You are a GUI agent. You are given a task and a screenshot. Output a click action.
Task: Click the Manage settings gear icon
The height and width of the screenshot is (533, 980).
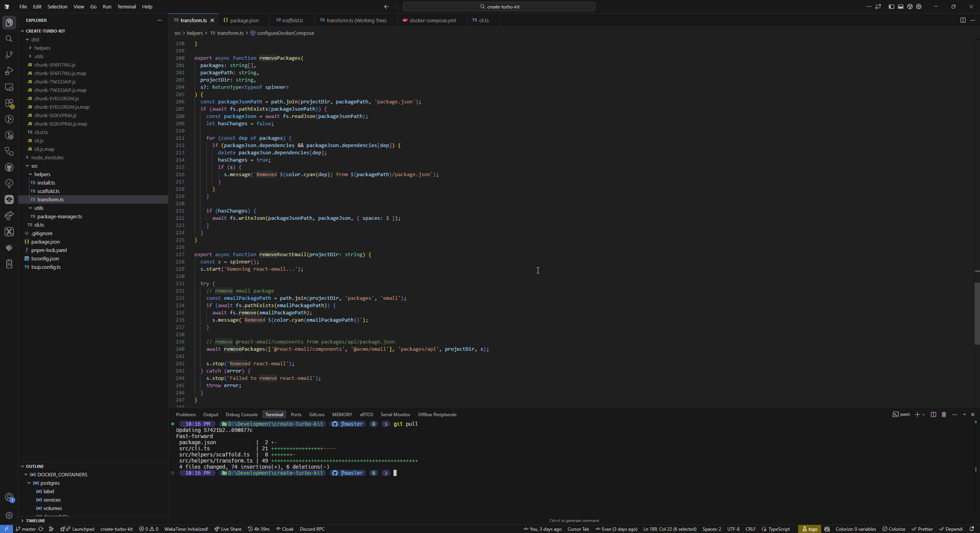(x=9, y=515)
